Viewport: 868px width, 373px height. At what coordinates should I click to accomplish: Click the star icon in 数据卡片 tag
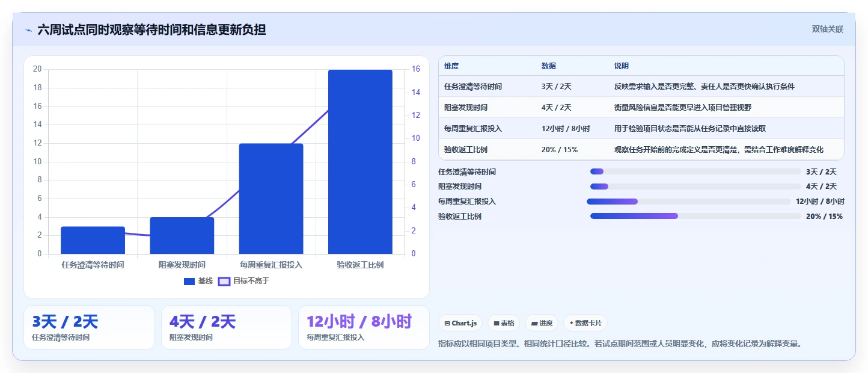coord(571,323)
